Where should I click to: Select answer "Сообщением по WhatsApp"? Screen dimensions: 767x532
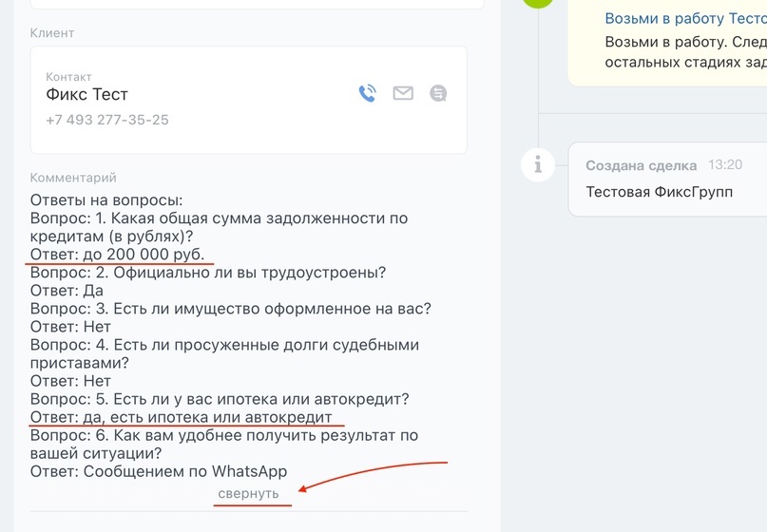[x=185, y=471]
